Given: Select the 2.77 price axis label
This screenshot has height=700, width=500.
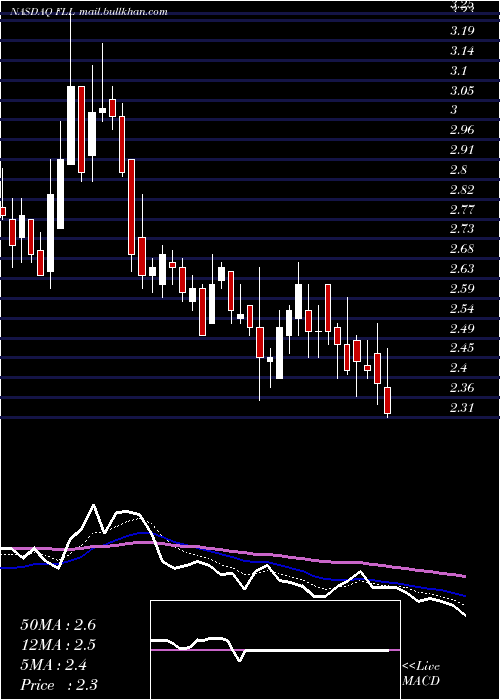Looking at the screenshot, I should pos(462,209).
